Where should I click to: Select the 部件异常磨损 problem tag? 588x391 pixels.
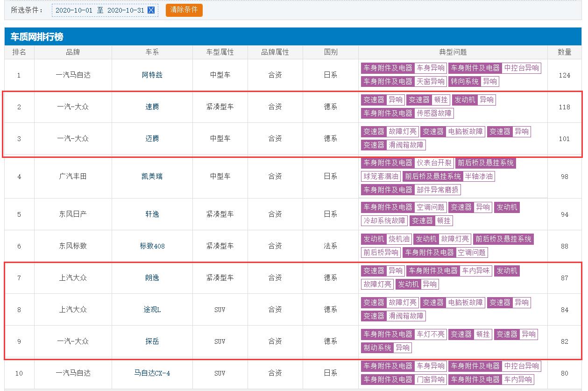click(x=411, y=190)
